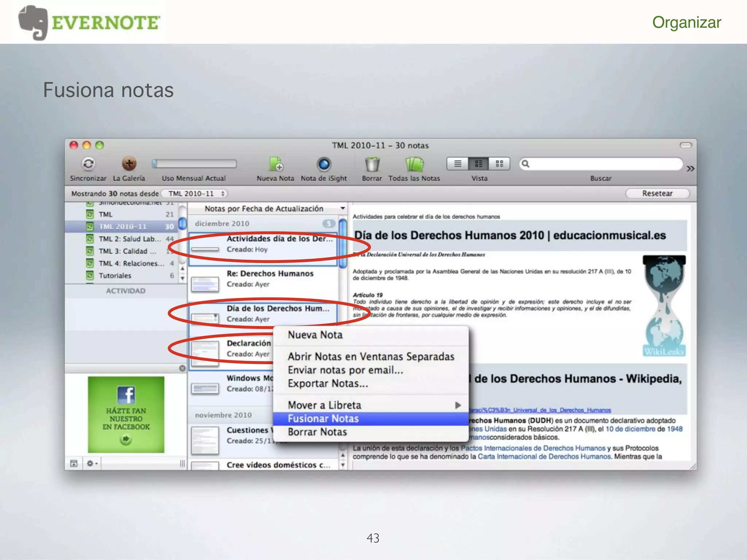747x560 pixels.
Task: Click the Resetear button
Action: pyautogui.click(x=657, y=193)
